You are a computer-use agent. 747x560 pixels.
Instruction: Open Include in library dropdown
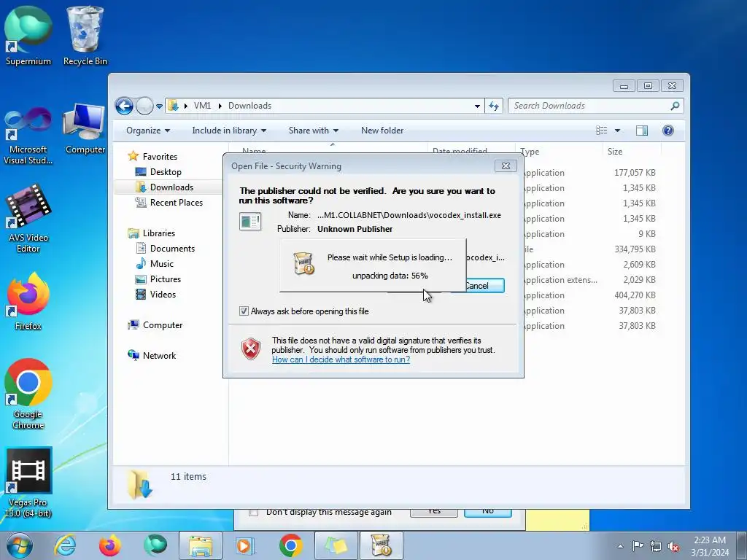coord(229,131)
